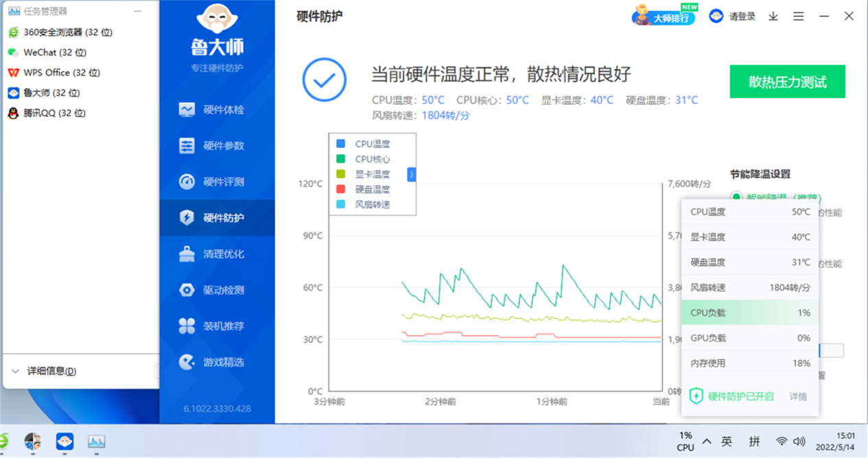Image resolution: width=868 pixels, height=458 pixels.
Task: Select the highlighted CPU负载 row
Action: tap(750, 313)
